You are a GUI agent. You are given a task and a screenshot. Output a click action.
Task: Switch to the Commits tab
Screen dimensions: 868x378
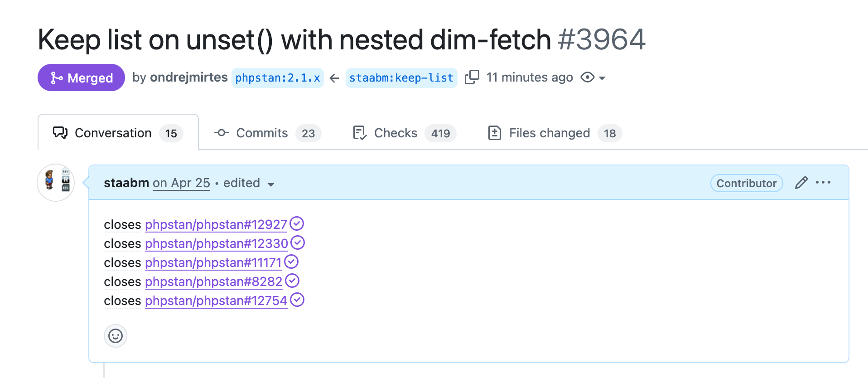[x=267, y=133]
